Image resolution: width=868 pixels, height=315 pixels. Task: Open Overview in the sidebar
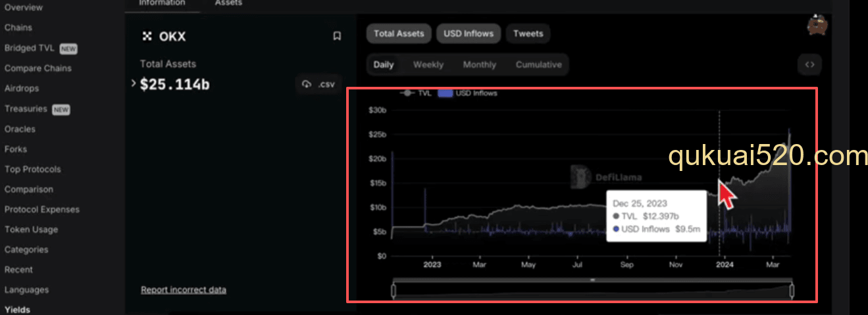pos(23,7)
